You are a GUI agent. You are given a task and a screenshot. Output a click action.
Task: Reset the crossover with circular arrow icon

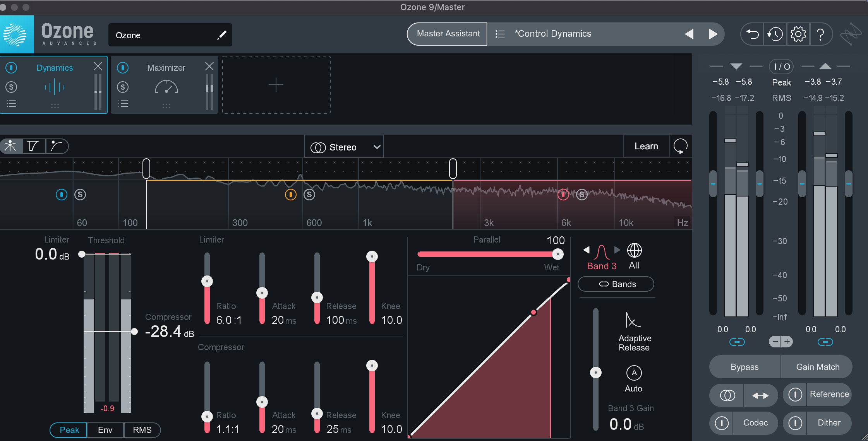680,146
